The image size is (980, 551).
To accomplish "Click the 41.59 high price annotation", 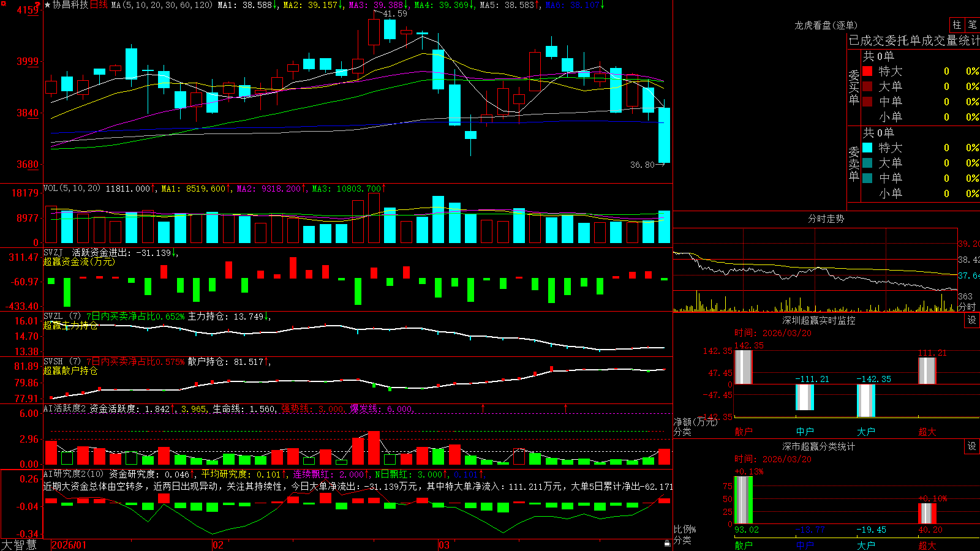I will pyautogui.click(x=395, y=13).
